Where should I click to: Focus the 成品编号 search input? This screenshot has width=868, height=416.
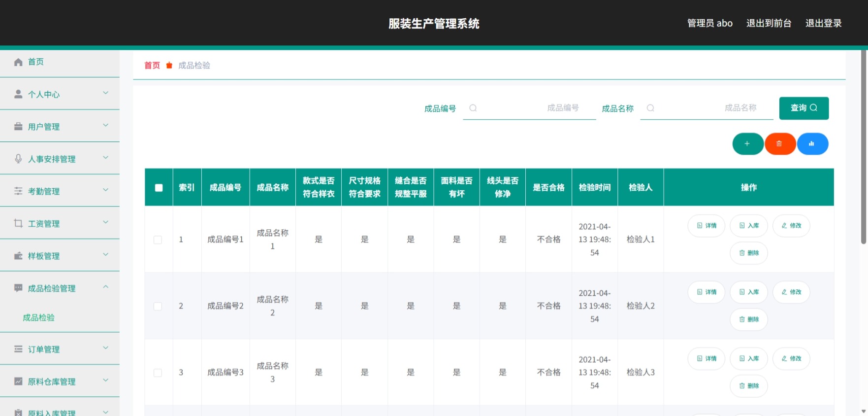coord(529,108)
